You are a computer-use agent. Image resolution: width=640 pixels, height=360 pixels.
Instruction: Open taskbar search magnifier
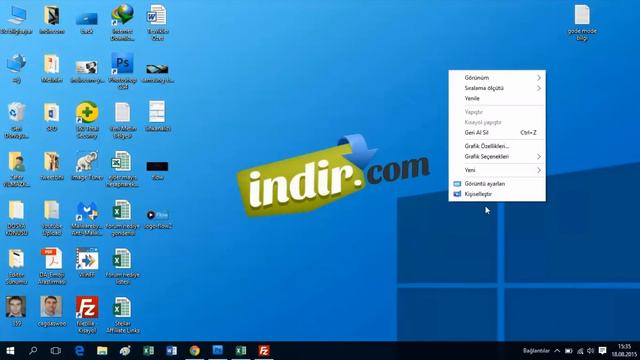click(33, 351)
